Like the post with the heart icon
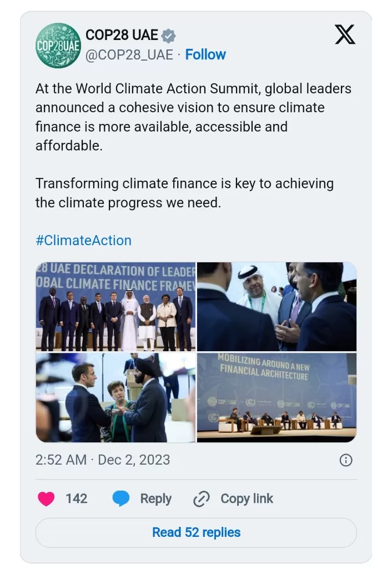Image resolution: width=392 pixels, height=573 pixels. tap(46, 499)
